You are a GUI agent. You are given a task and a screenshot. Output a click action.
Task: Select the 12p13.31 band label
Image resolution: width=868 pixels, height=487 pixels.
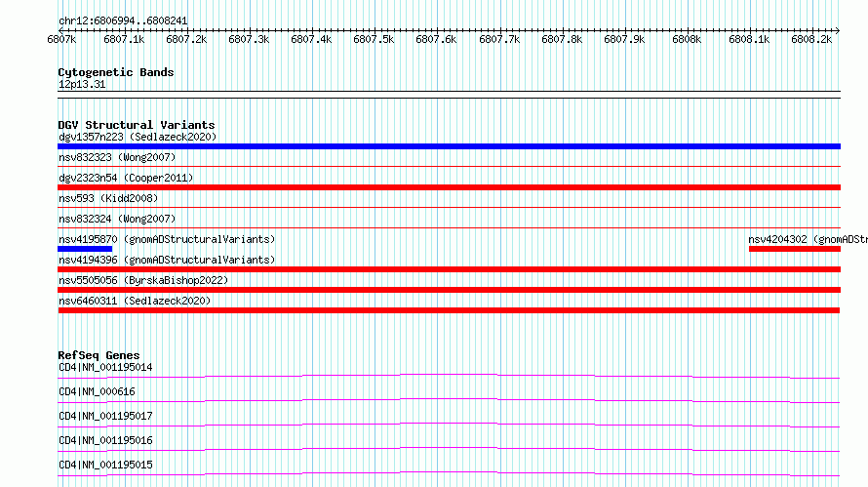pos(82,84)
